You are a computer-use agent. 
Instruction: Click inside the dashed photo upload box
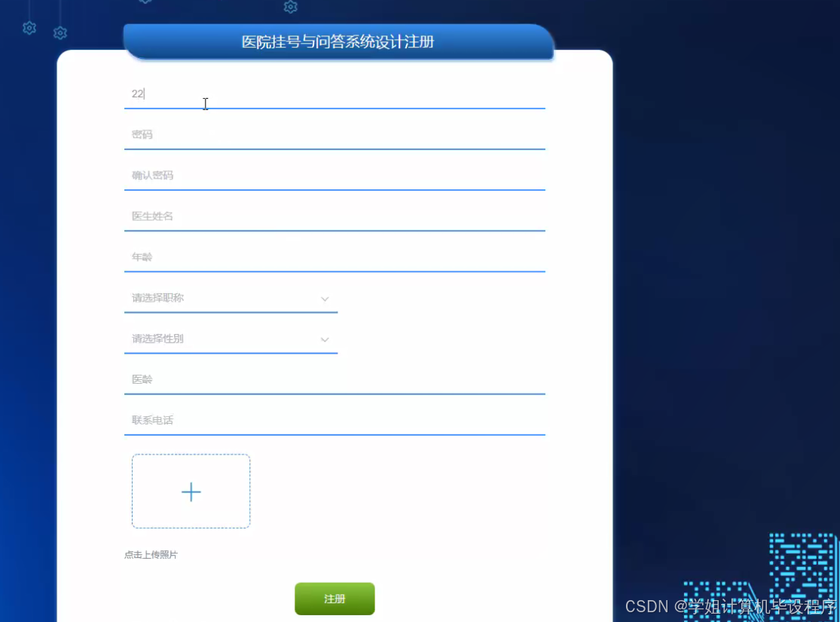click(x=191, y=492)
